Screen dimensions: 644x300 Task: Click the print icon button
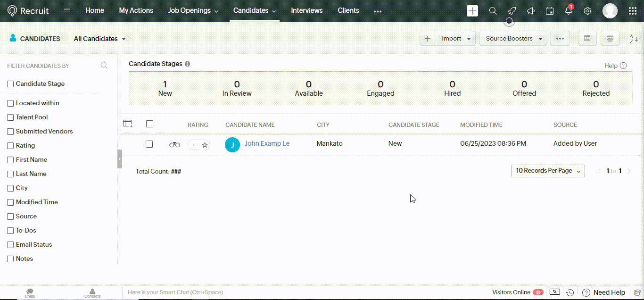click(610, 39)
